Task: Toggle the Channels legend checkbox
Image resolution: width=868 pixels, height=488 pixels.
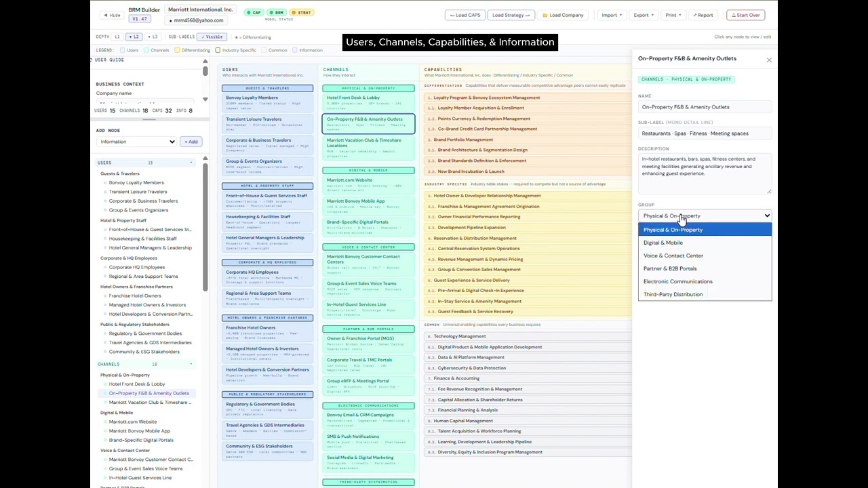Action: (146, 50)
